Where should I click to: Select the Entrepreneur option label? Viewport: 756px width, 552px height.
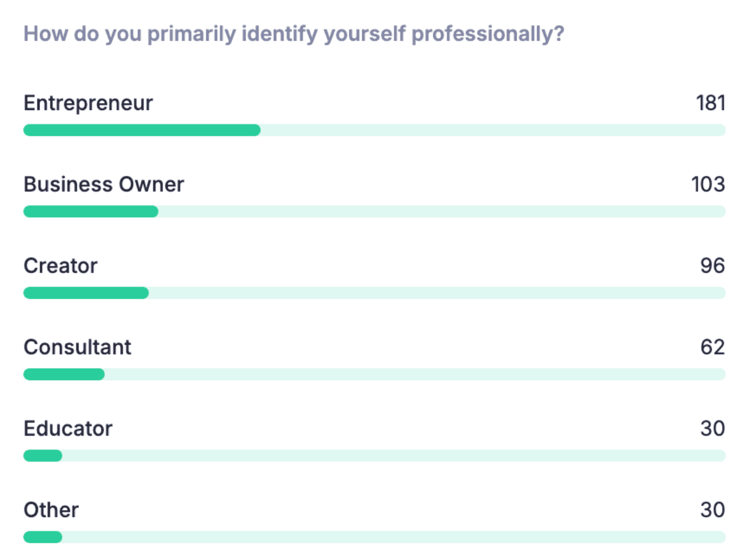88,103
